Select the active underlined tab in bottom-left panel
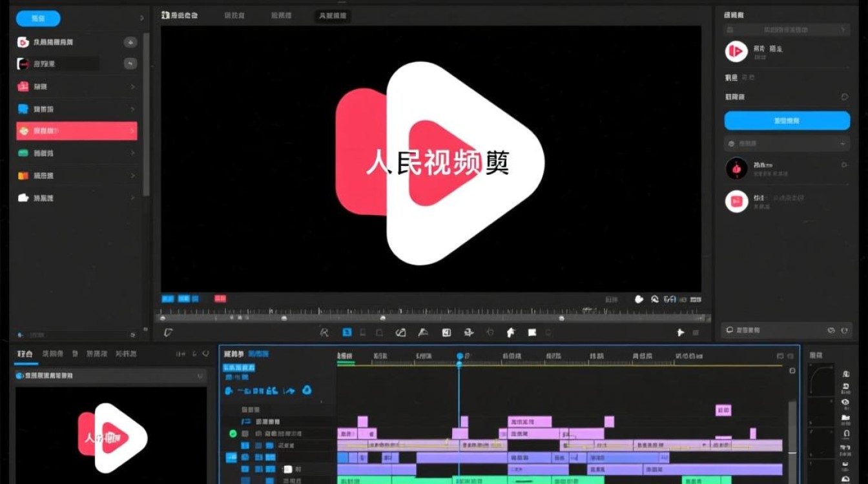The height and width of the screenshot is (484, 868). [x=25, y=354]
